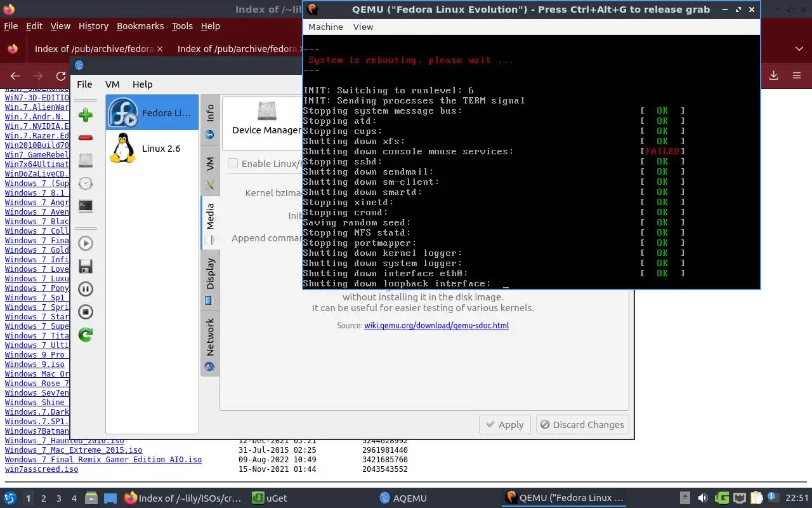Image resolution: width=812 pixels, height=508 pixels.
Task: Click the 'System is rebooting' red text in QEMU
Action: 410,60
